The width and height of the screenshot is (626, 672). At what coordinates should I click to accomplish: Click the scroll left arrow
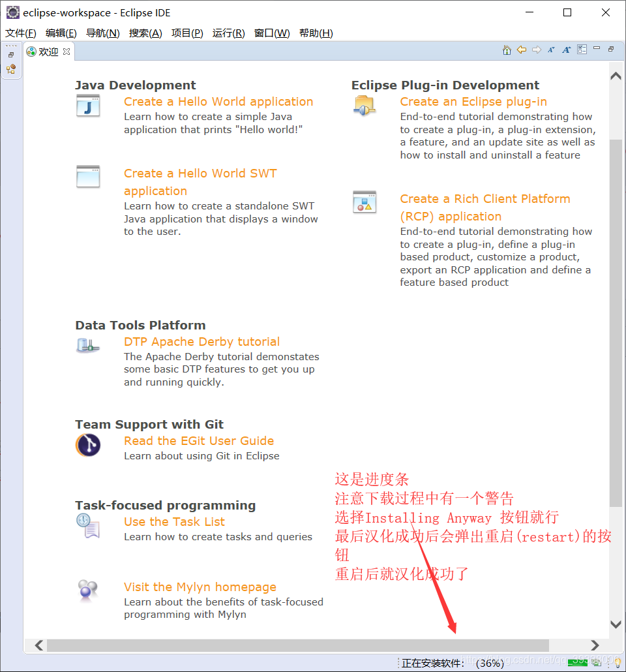[39, 645]
